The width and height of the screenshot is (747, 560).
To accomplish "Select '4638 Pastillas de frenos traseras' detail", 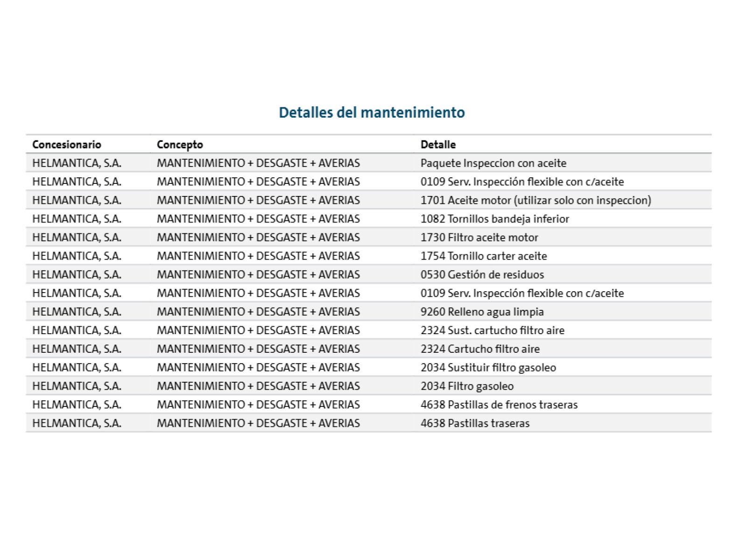I will coord(499,405).
